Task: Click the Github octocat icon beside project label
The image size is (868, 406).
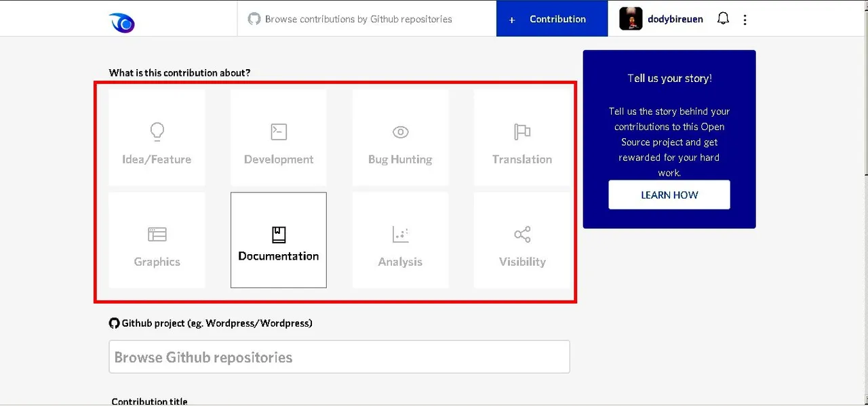Action: coord(114,323)
